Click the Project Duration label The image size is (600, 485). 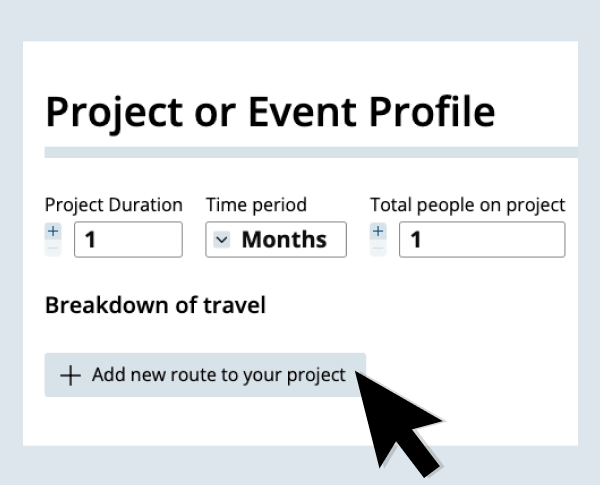point(113,205)
